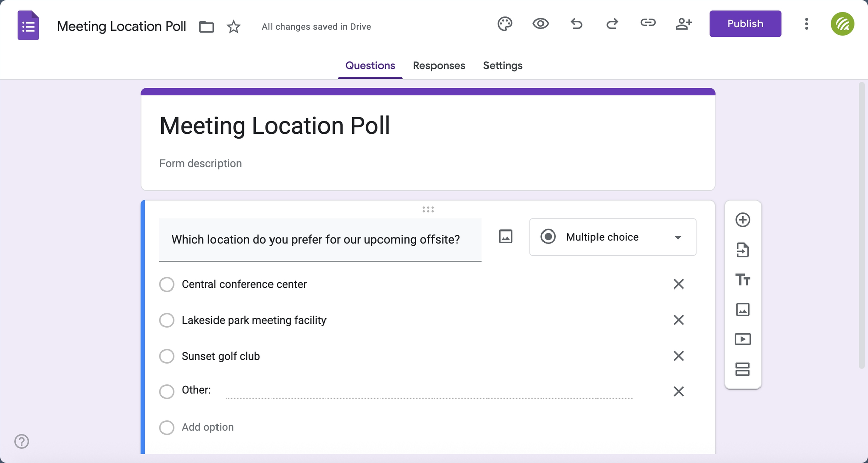The image size is (868, 463).
Task: Add a new section to form
Action: click(743, 369)
